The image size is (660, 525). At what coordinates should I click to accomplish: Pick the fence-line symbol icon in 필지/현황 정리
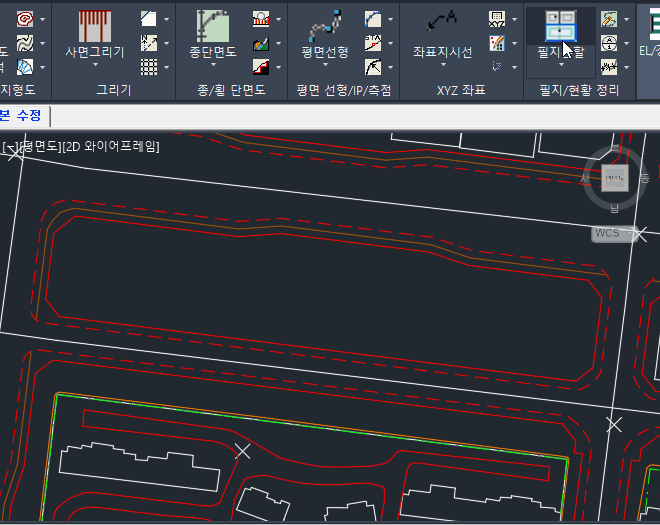609,67
